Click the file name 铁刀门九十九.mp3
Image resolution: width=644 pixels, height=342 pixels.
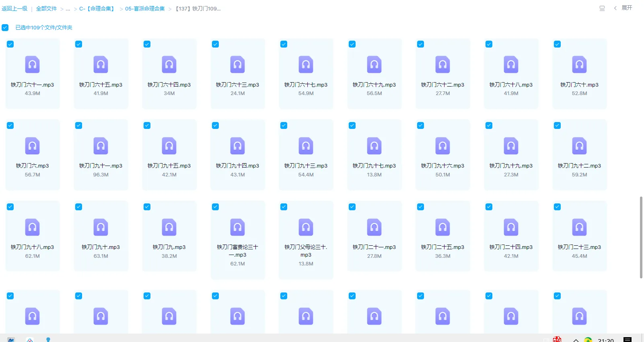[511, 166]
